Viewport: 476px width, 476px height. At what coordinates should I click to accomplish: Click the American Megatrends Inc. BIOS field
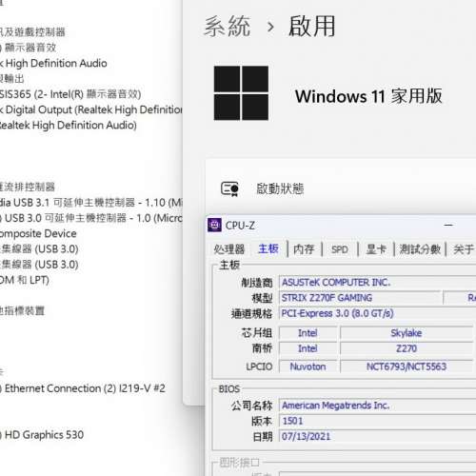(x=378, y=406)
